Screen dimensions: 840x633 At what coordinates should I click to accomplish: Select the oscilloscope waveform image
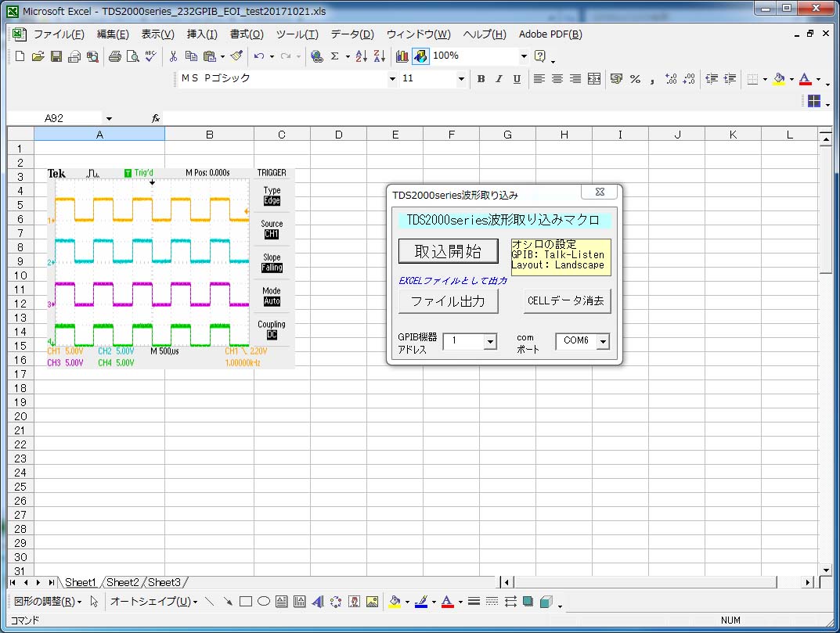[171, 268]
